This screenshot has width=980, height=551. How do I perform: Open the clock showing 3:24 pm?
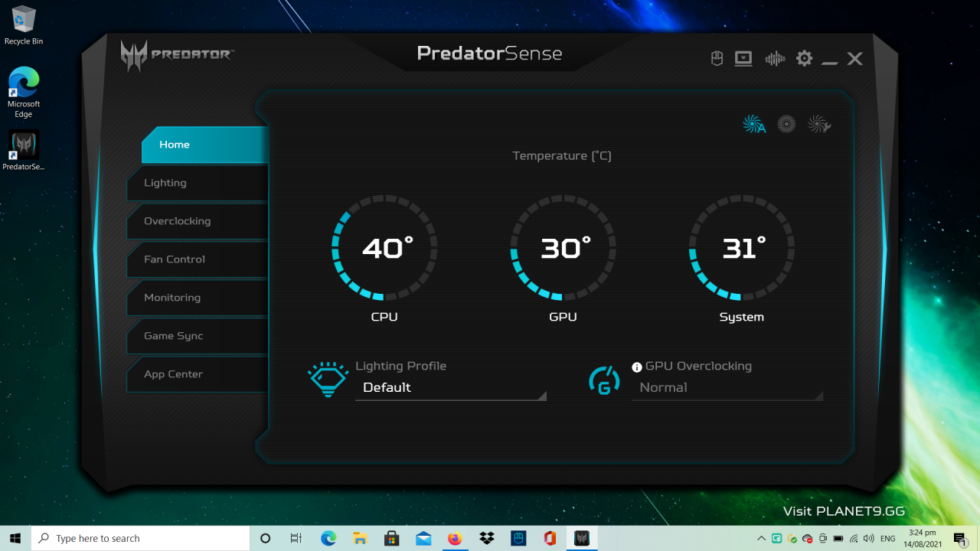point(922,539)
